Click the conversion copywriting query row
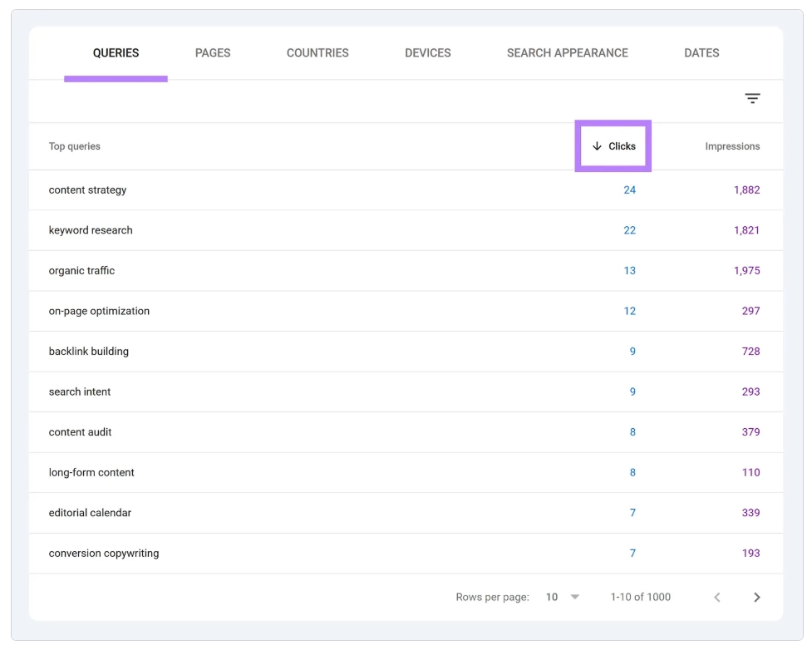812x645 pixels. [x=101, y=553]
